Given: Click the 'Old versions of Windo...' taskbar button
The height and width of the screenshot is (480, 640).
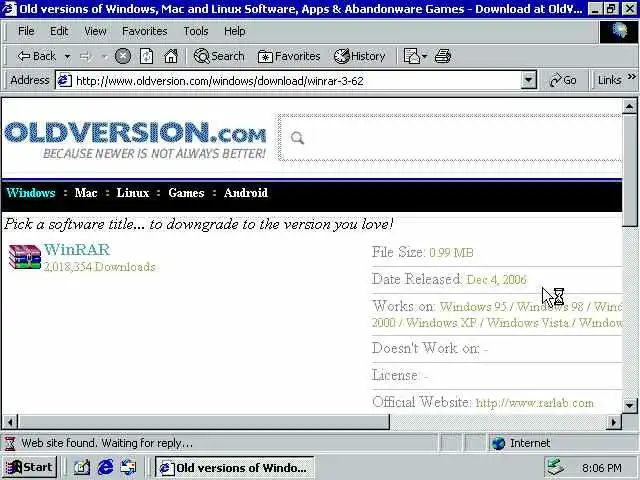Looking at the screenshot, I should pos(234,468).
